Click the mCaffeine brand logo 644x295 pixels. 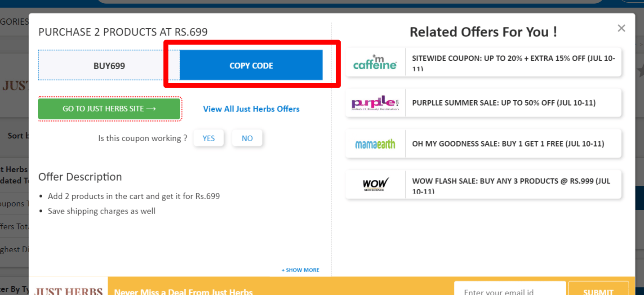tap(375, 62)
